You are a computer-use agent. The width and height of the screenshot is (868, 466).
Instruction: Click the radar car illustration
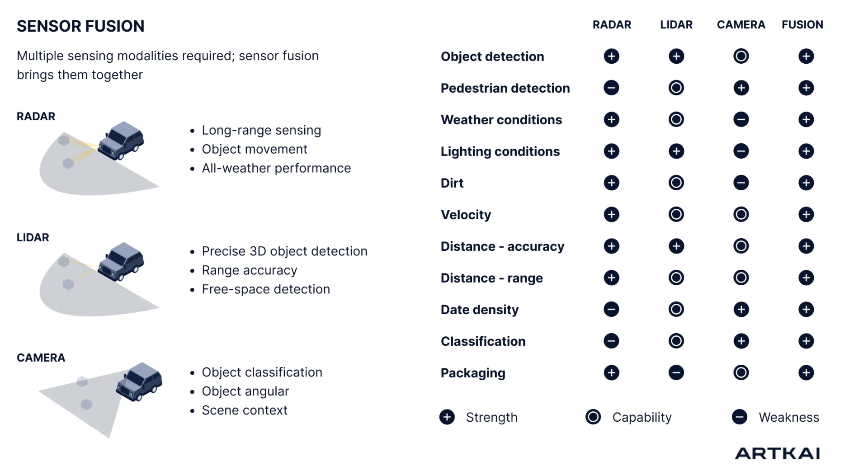121,141
